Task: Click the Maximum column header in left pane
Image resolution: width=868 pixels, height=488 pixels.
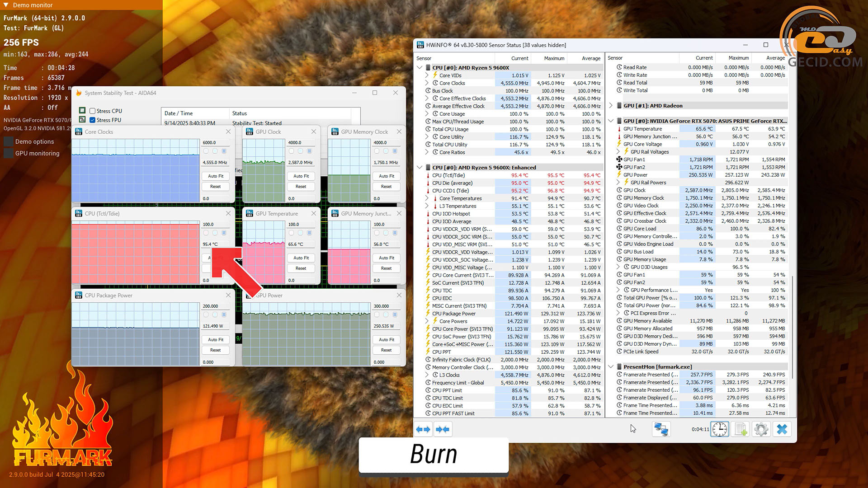Action: (554, 58)
